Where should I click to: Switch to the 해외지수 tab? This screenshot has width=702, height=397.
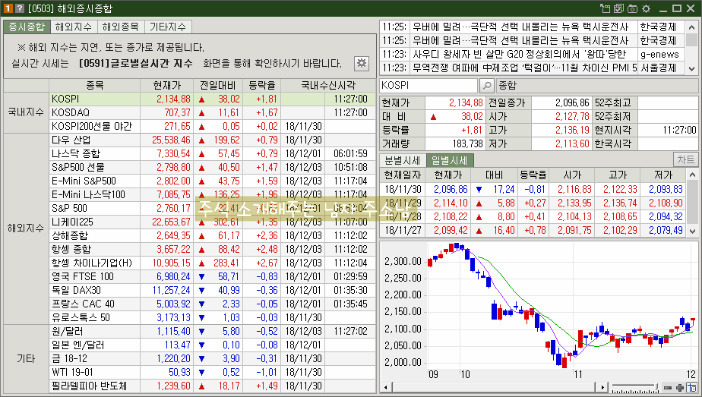73,27
